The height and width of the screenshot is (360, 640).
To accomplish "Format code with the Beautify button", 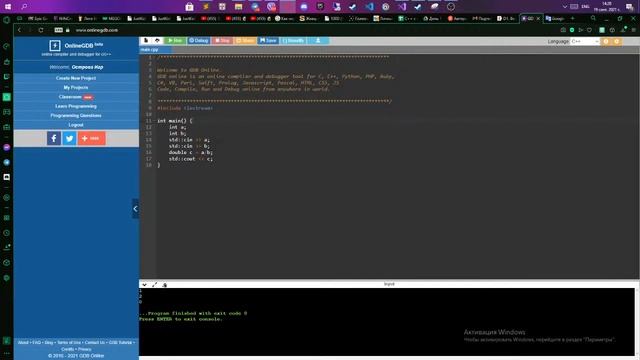I will [x=293, y=40].
